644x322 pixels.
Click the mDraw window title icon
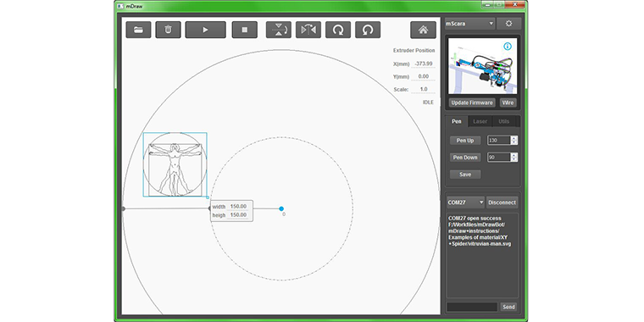click(x=120, y=7)
